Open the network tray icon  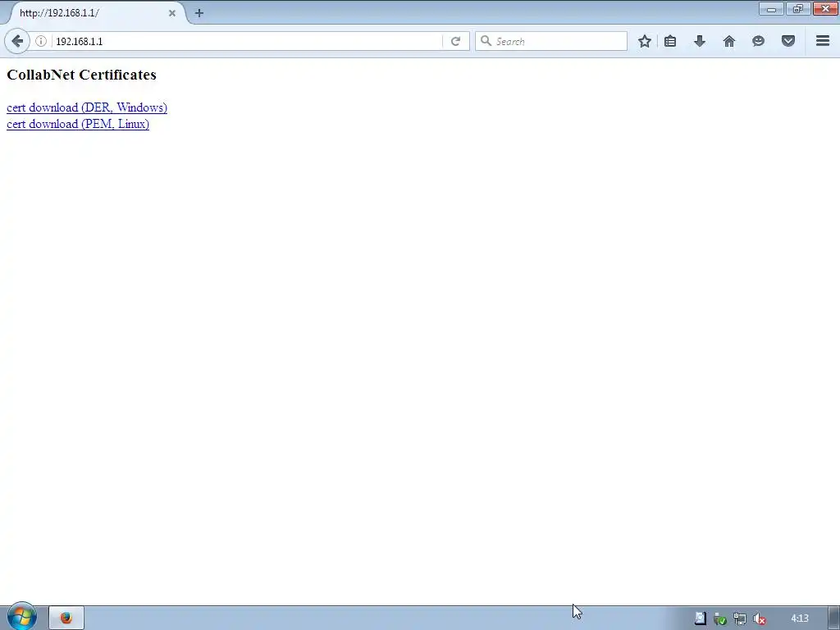[740, 619]
